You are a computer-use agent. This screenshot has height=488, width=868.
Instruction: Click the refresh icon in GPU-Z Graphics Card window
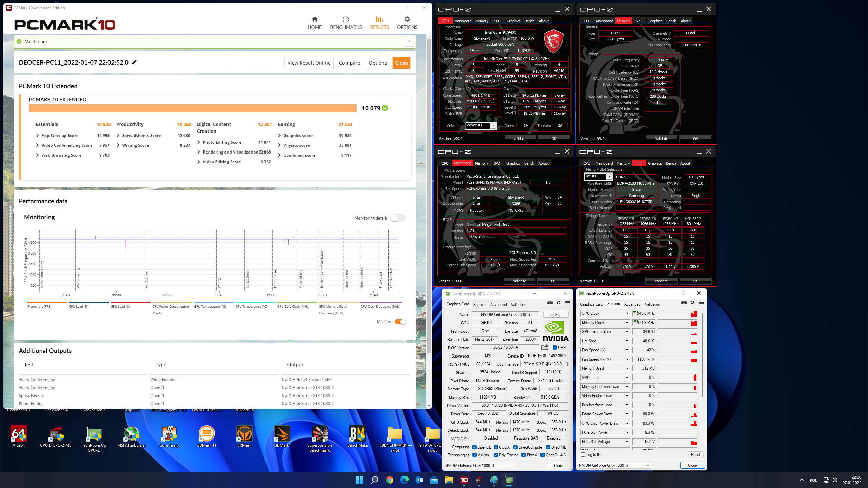click(558, 303)
